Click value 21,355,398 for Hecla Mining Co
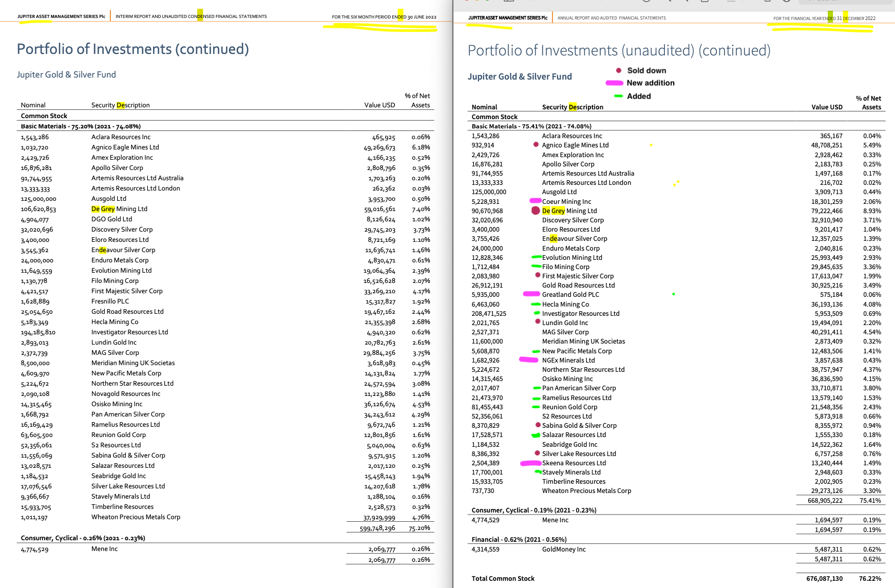This screenshot has height=588, width=895. tap(379, 323)
